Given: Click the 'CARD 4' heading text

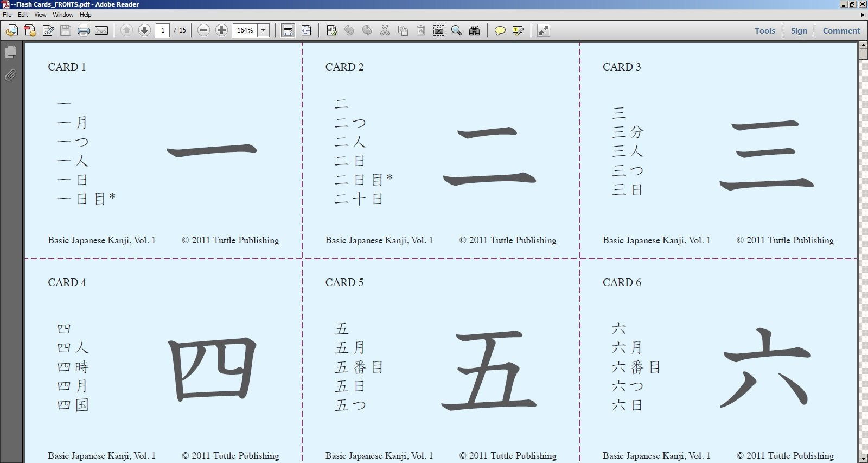Looking at the screenshot, I should (x=67, y=282).
